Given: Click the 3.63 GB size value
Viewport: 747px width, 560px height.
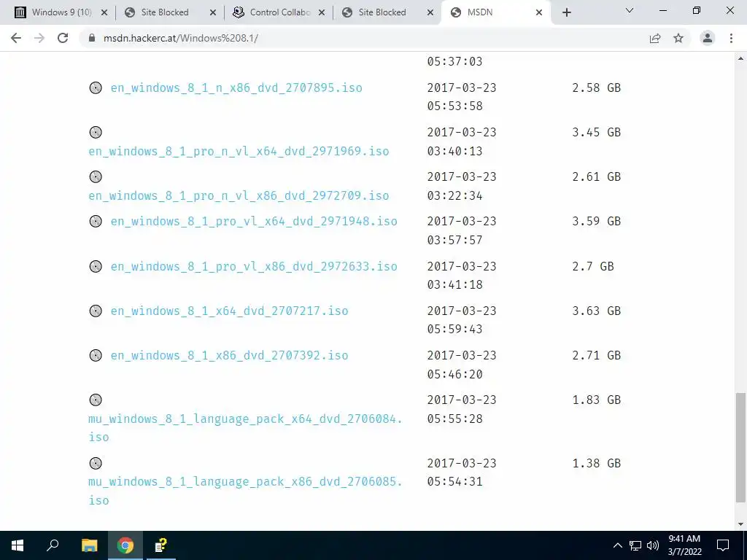Looking at the screenshot, I should pos(597,311).
